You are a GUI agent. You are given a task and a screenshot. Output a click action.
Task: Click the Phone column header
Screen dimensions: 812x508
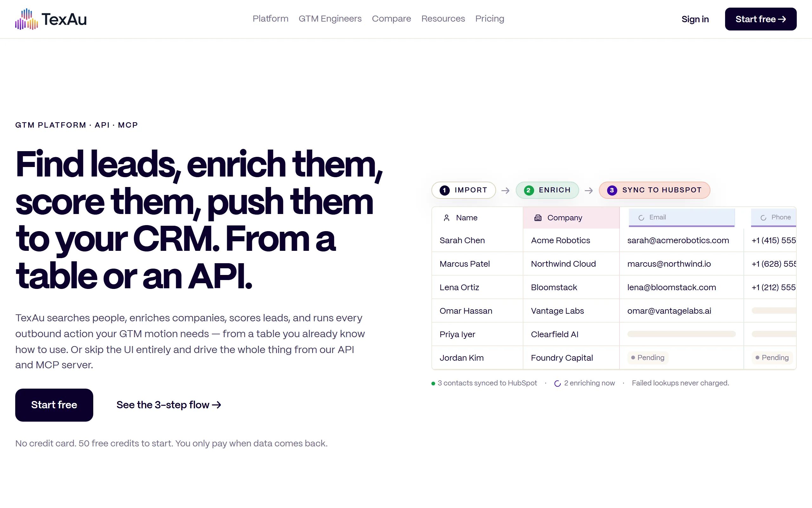773,218
